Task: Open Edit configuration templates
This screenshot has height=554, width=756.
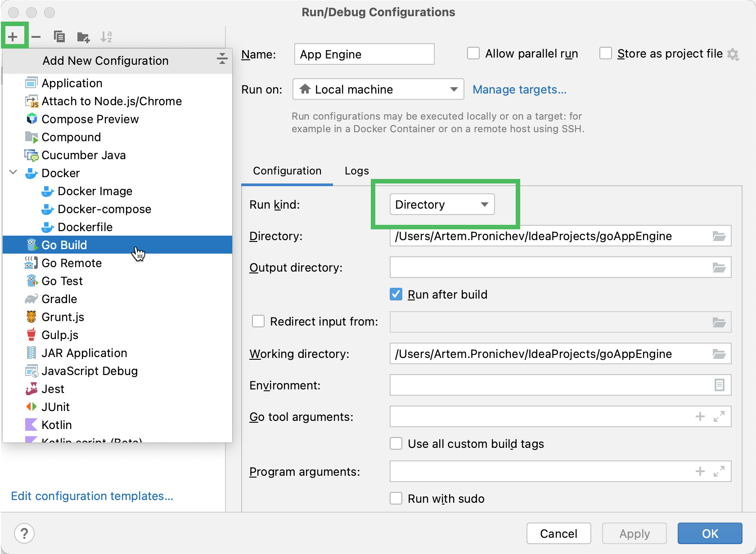Action: (x=92, y=496)
